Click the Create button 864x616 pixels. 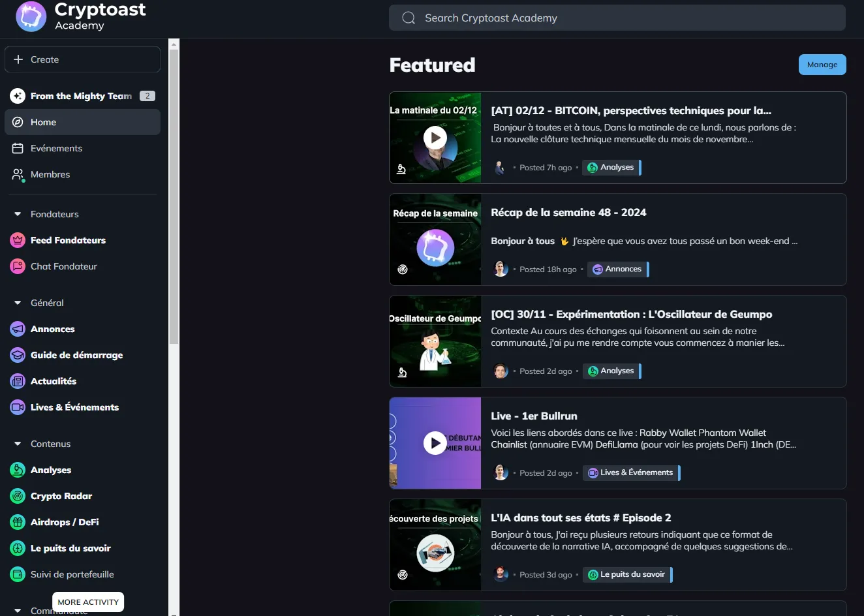(82, 59)
